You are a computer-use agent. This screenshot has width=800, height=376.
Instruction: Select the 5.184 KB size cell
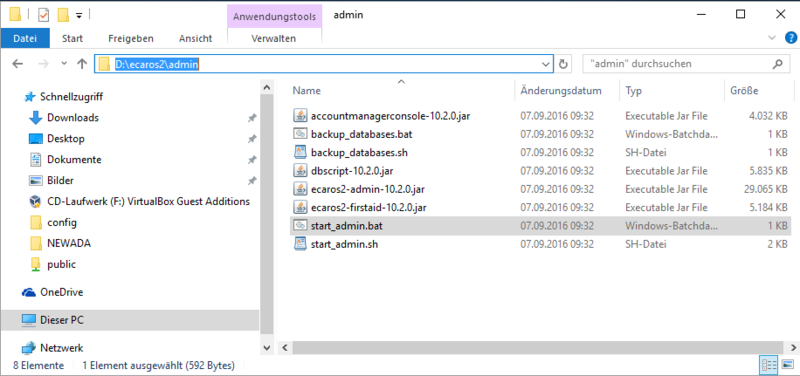pyautogui.click(x=768, y=208)
